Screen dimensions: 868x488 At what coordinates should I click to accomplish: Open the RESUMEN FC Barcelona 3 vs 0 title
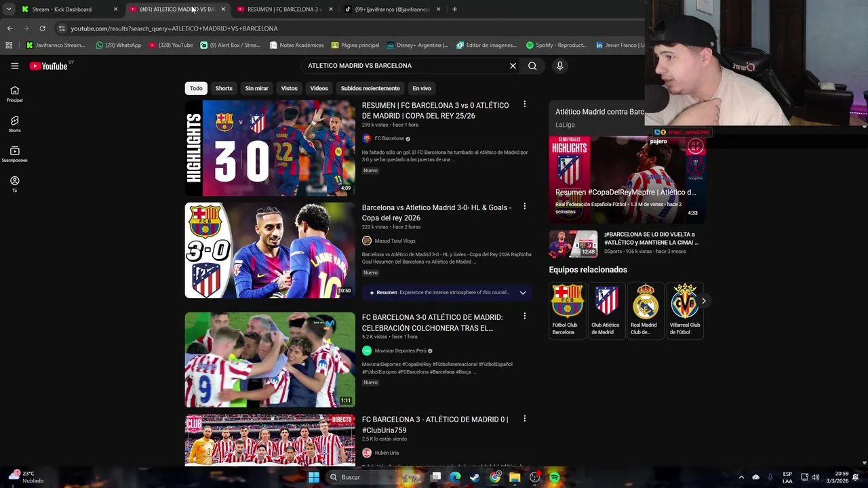tap(435, 110)
